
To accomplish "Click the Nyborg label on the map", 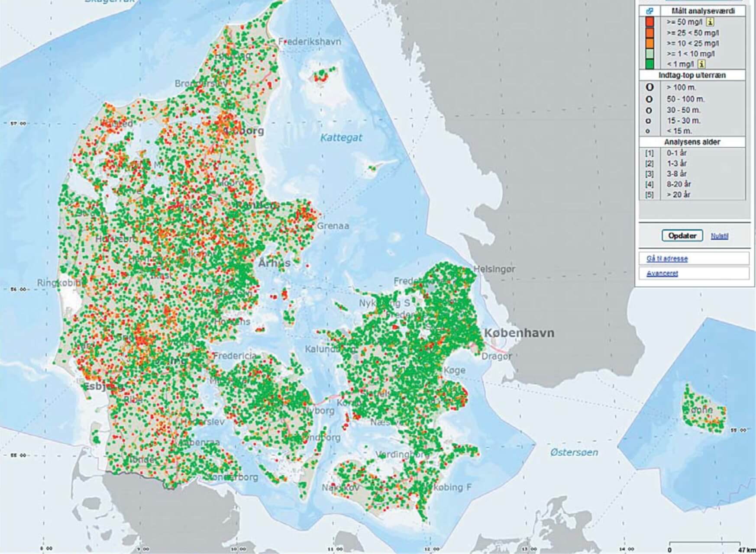I will 318,411.
